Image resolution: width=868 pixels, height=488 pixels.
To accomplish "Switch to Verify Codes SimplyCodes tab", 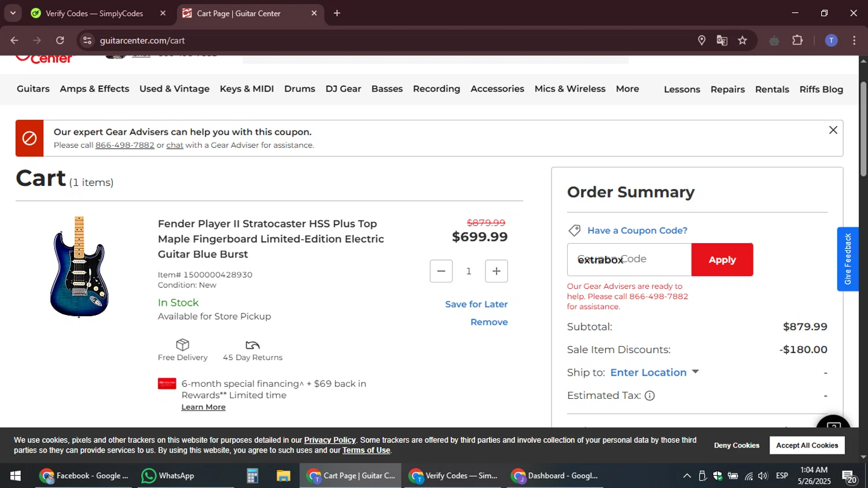I will point(94,13).
